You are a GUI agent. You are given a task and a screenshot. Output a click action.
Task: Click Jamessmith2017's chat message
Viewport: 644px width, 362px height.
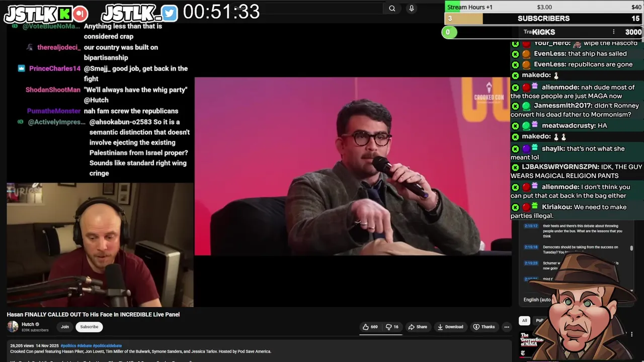click(577, 110)
